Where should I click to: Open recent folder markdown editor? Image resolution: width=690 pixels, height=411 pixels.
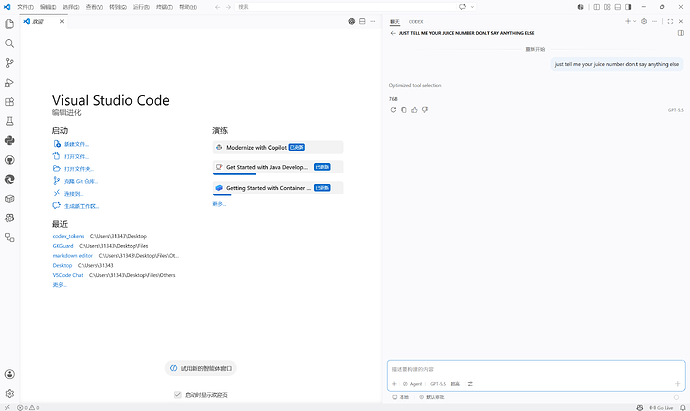point(73,256)
